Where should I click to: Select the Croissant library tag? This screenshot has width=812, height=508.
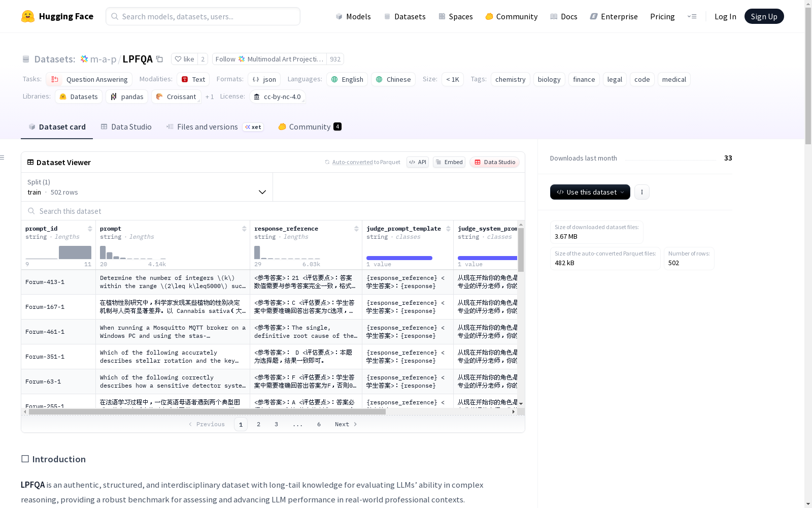coord(176,97)
